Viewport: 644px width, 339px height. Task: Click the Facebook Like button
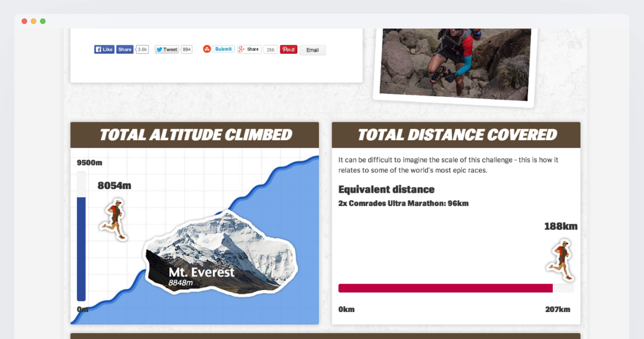[x=104, y=49]
